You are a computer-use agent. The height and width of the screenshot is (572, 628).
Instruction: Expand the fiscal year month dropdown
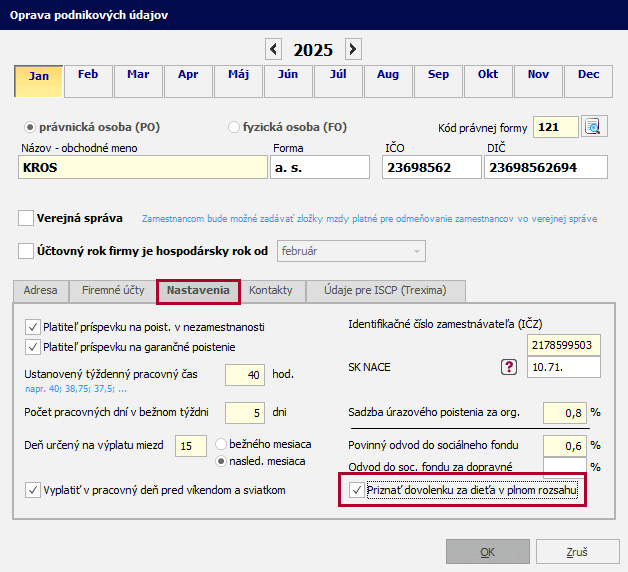click(417, 251)
